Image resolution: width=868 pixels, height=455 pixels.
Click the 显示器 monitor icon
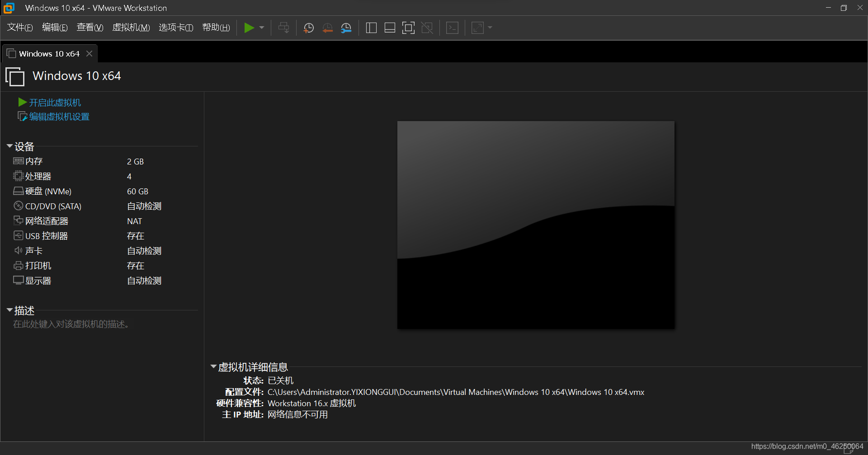tap(18, 281)
